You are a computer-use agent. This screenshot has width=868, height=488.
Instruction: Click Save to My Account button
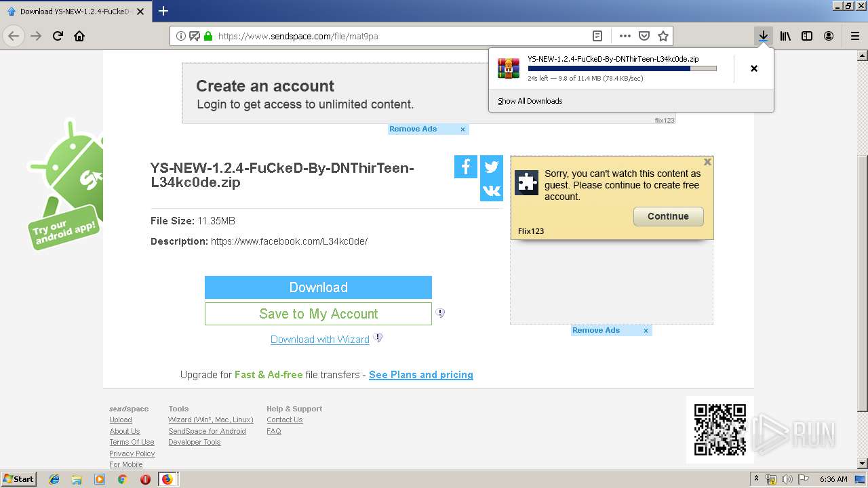(x=318, y=314)
